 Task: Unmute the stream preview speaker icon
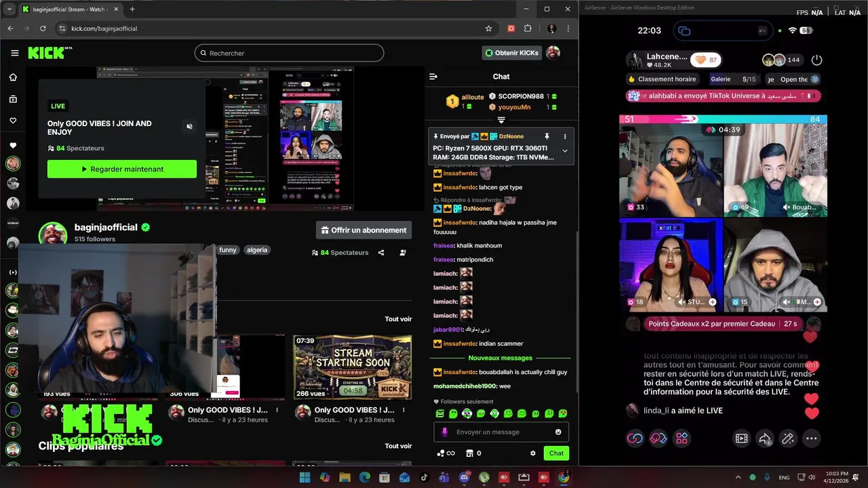[189, 126]
